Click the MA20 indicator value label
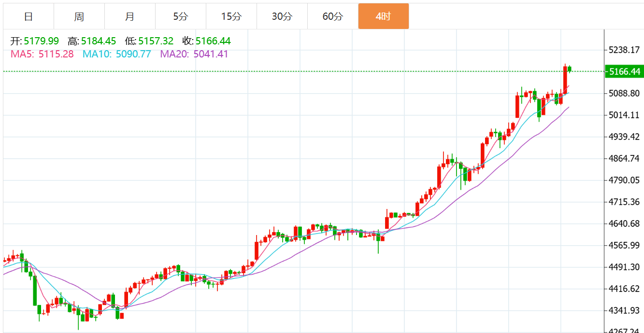This screenshot has height=333, width=644. point(194,54)
